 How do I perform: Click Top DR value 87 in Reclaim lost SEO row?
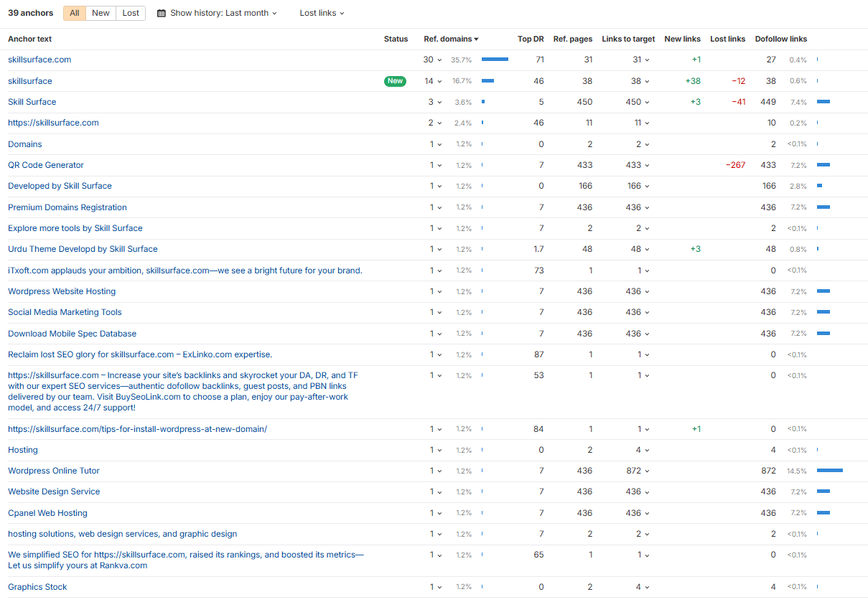pyautogui.click(x=538, y=354)
